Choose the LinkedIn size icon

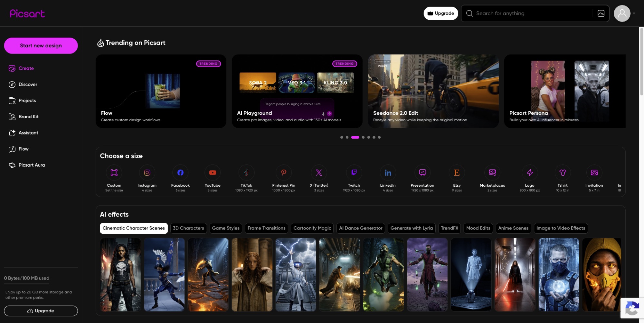click(388, 172)
